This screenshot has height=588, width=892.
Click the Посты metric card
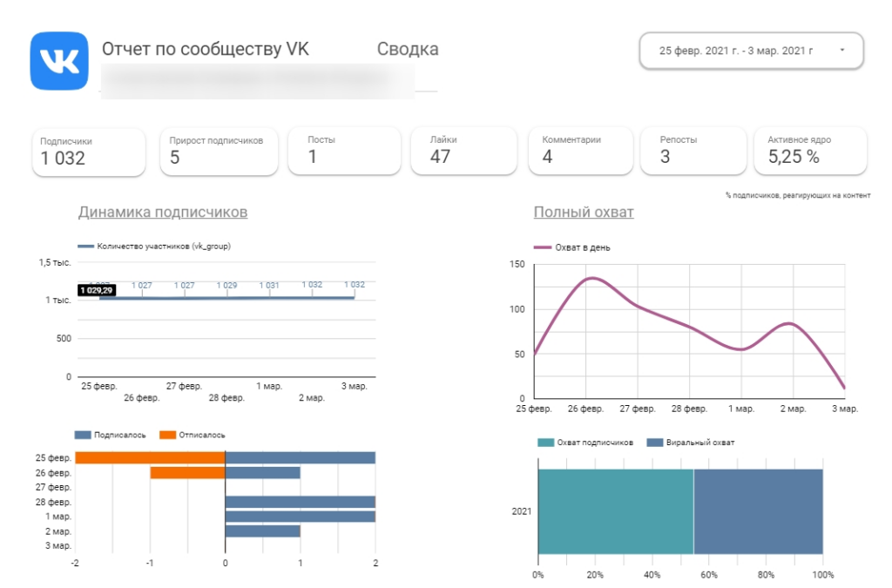(x=344, y=152)
